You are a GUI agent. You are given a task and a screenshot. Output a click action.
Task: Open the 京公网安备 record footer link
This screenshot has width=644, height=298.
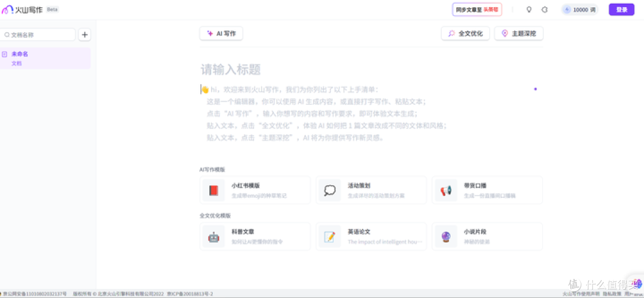(33, 294)
